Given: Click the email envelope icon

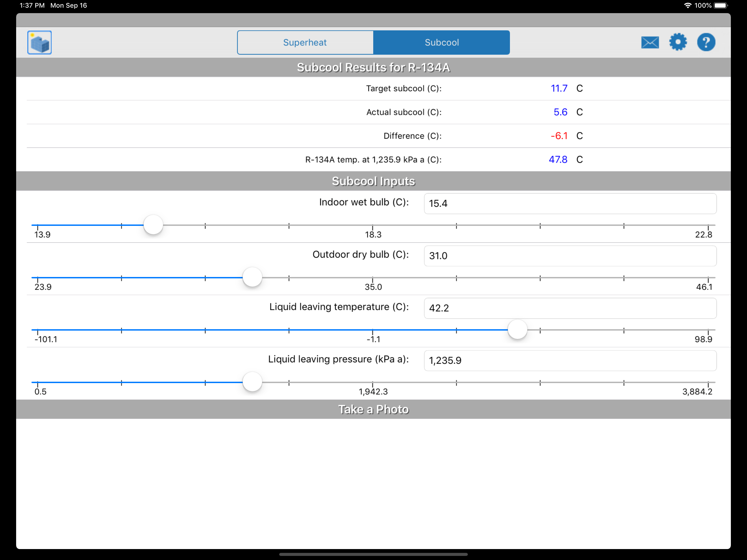Looking at the screenshot, I should [x=650, y=43].
